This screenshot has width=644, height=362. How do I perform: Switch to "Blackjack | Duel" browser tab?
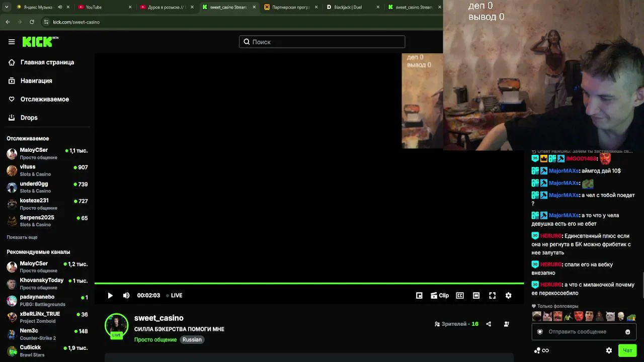pyautogui.click(x=352, y=7)
